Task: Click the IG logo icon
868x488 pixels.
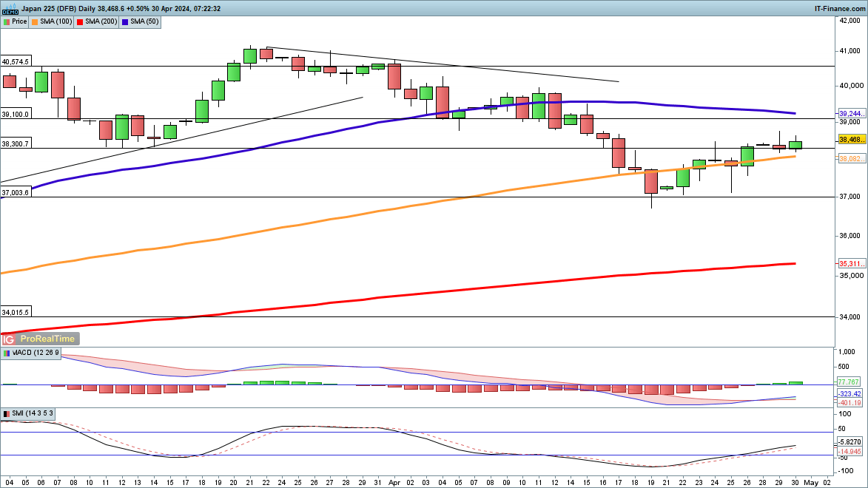Action: (x=9, y=339)
